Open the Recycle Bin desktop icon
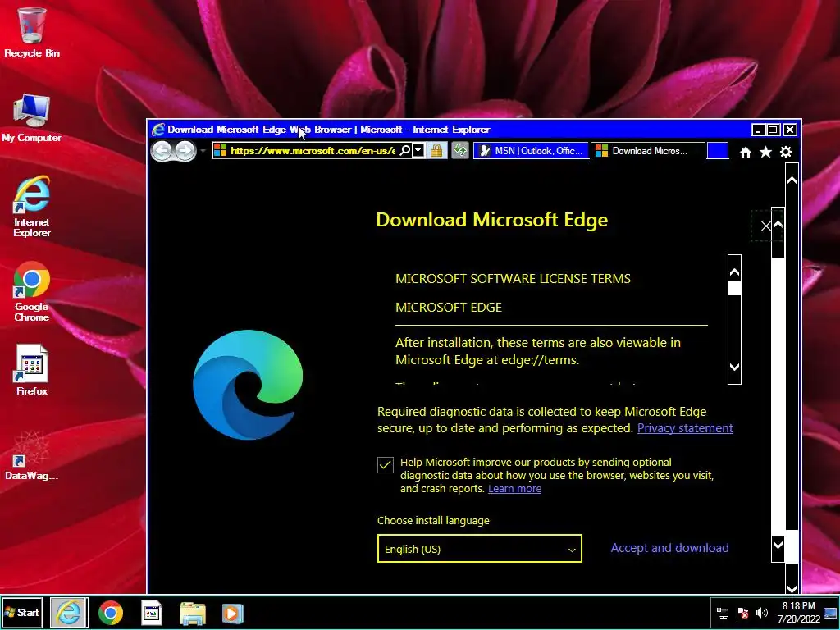 click(32, 32)
